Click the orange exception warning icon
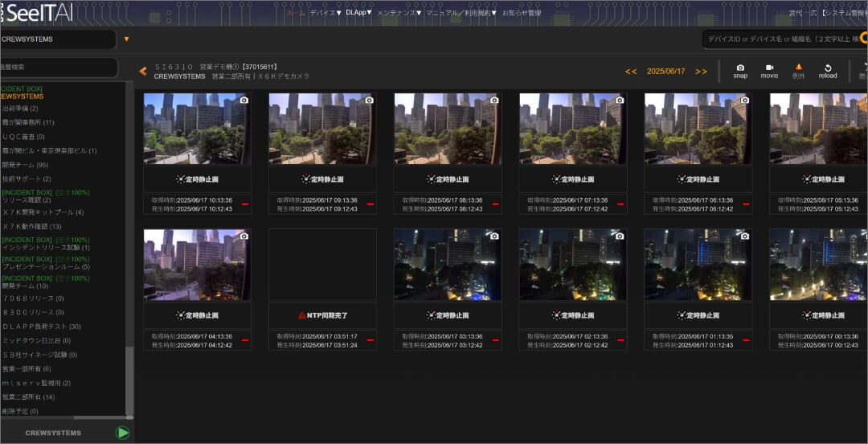Screen dimensions: 868x444 coord(798,68)
